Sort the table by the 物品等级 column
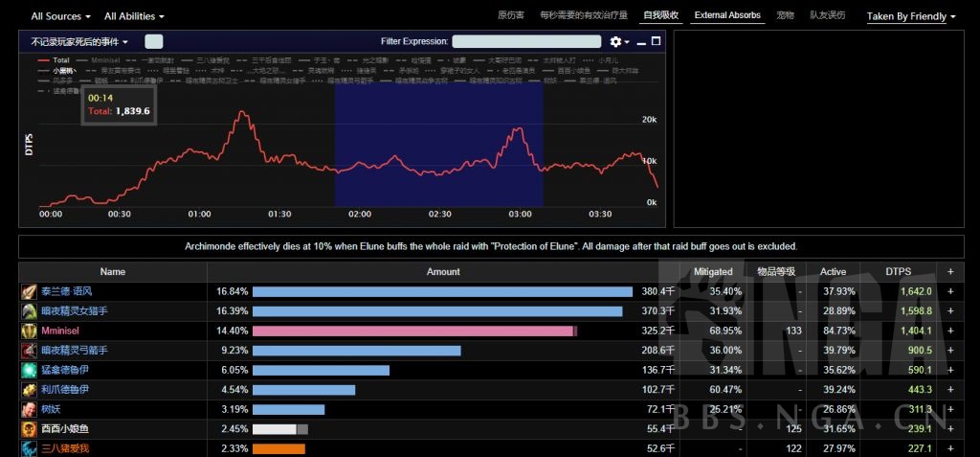Image resolution: width=980 pixels, height=457 pixels. pyautogui.click(x=776, y=272)
